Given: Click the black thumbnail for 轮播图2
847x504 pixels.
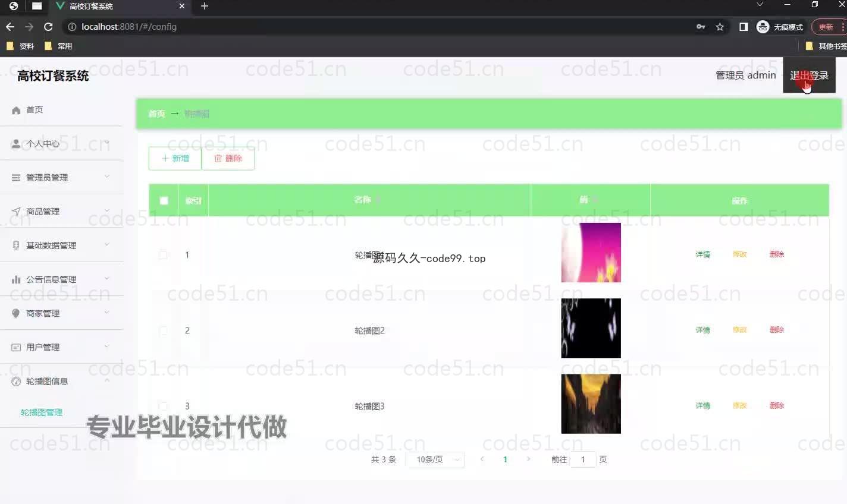Looking at the screenshot, I should tap(591, 328).
